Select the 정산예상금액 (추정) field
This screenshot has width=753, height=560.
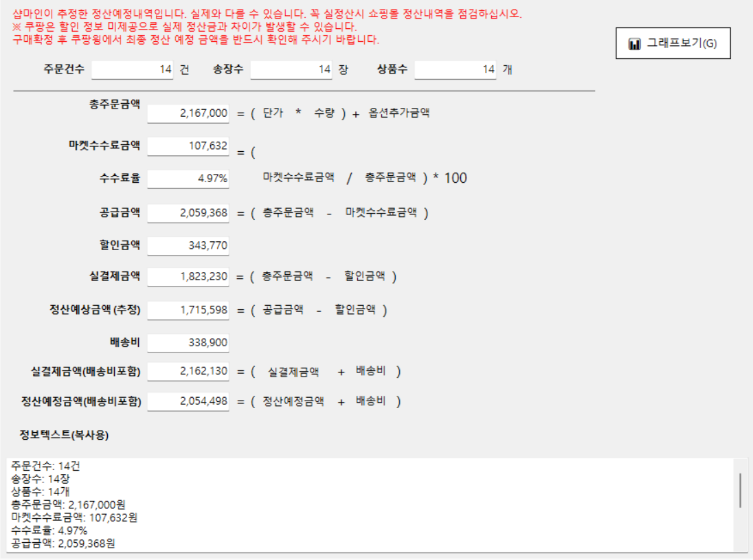[x=188, y=311]
